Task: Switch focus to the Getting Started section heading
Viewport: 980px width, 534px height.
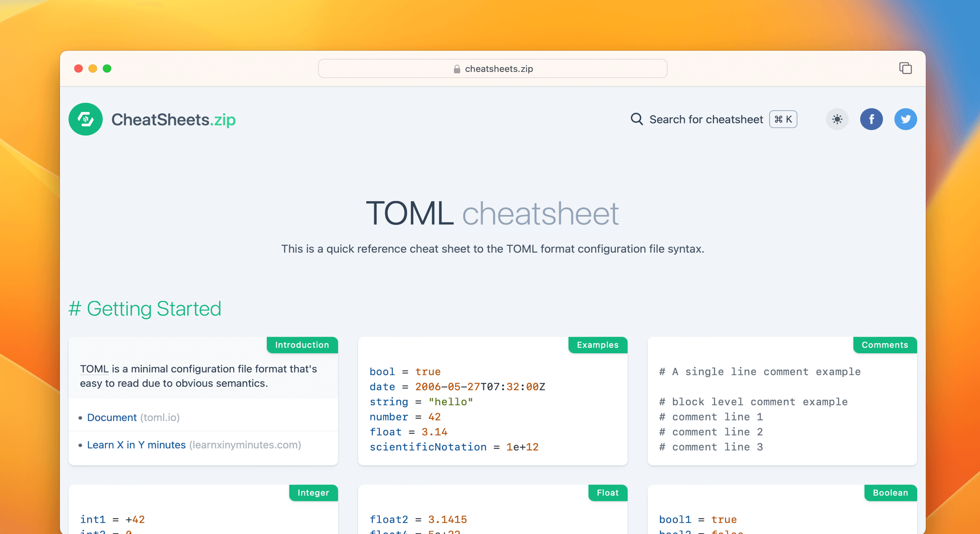Action: (x=154, y=308)
